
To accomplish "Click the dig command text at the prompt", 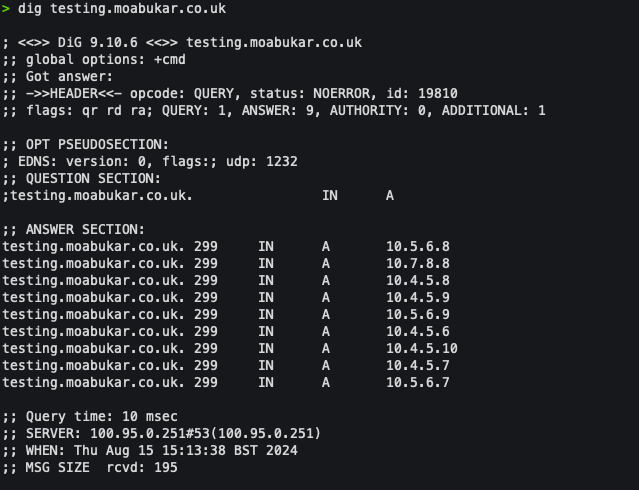I will click(x=122, y=9).
